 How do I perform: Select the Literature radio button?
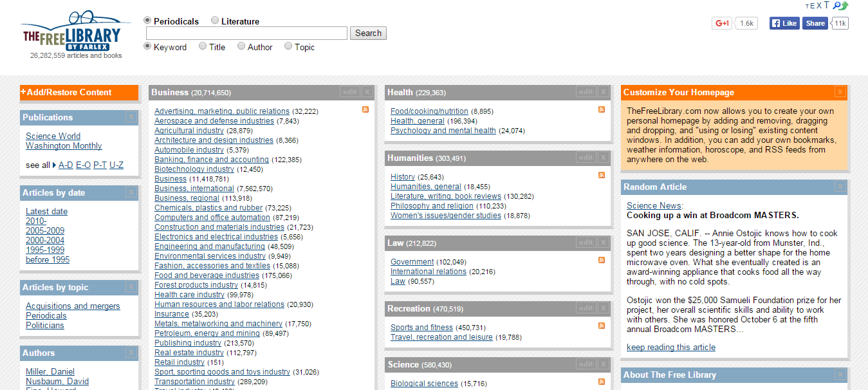click(215, 21)
